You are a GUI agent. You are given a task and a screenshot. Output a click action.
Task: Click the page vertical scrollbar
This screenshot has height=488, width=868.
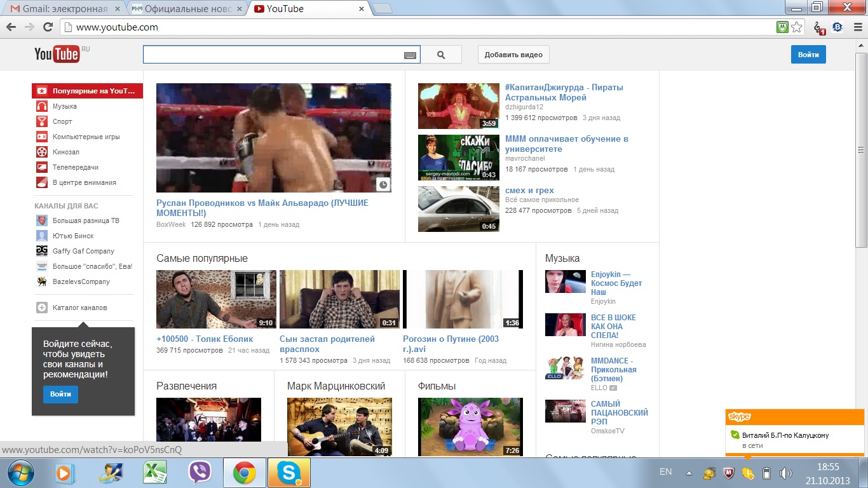862,149
